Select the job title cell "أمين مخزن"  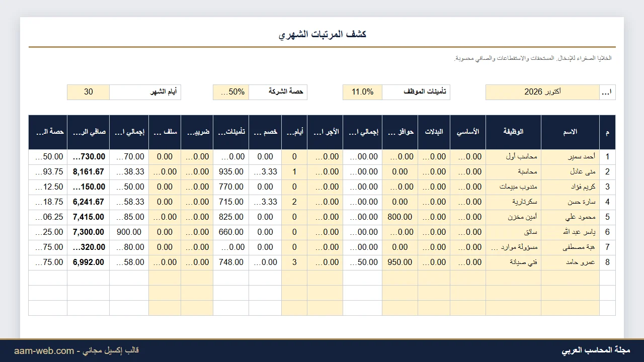click(x=513, y=217)
